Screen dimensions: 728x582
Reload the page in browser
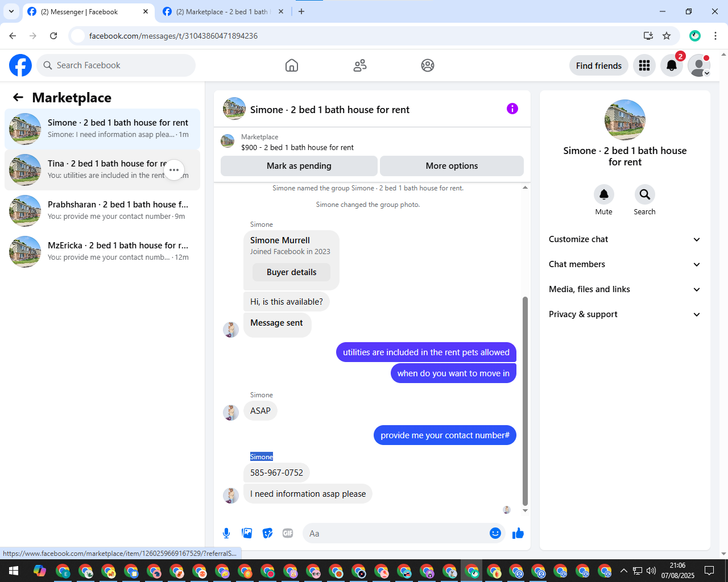click(53, 36)
